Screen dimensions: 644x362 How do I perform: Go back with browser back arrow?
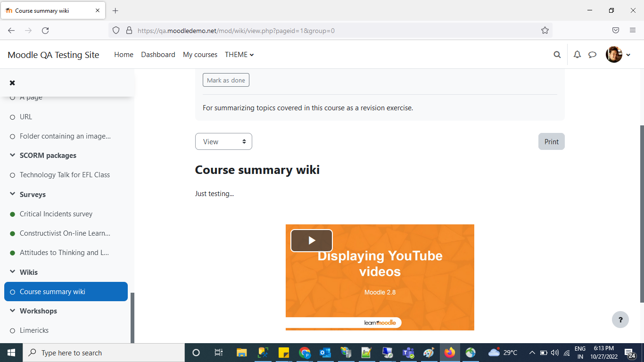pos(11,30)
